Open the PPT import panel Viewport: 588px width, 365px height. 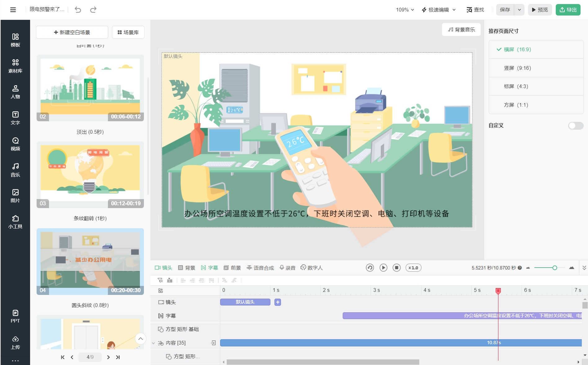tap(15, 316)
